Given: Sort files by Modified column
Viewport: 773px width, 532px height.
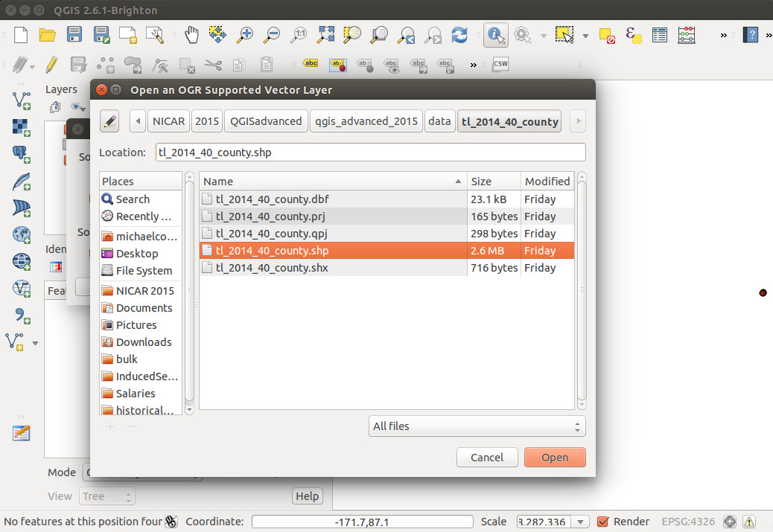Looking at the screenshot, I should [x=547, y=182].
